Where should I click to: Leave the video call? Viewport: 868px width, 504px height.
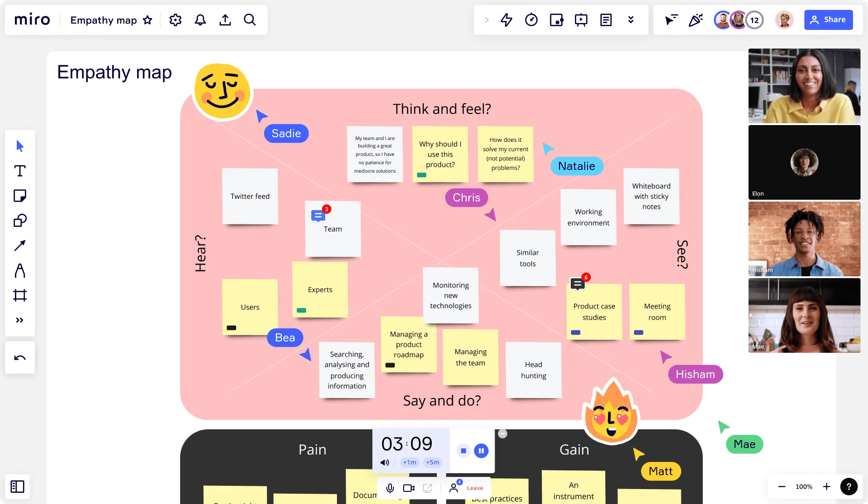[475, 488]
